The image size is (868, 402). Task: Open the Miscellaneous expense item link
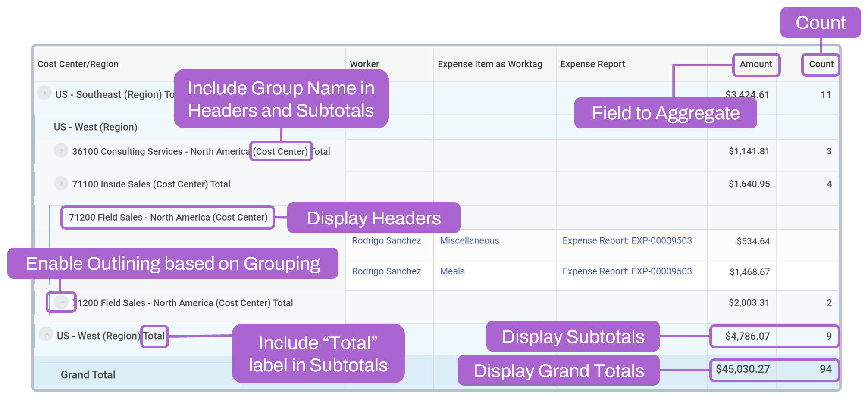470,240
